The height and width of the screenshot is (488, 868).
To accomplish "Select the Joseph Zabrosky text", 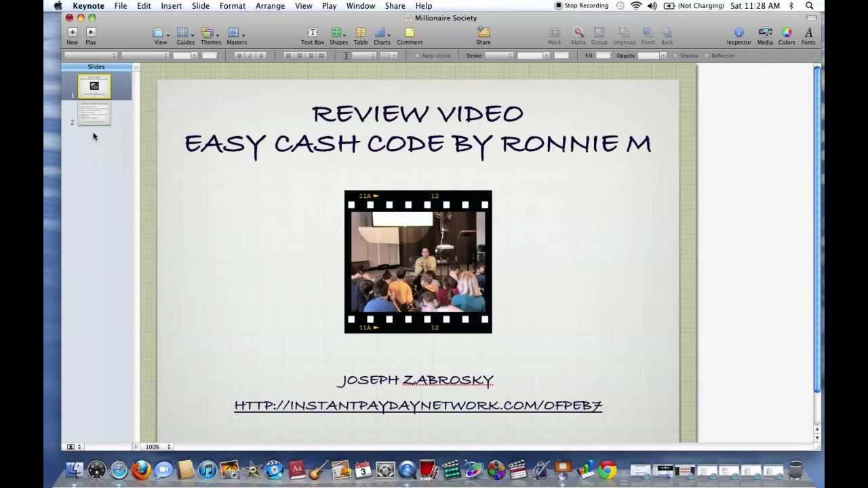I will tap(415, 380).
